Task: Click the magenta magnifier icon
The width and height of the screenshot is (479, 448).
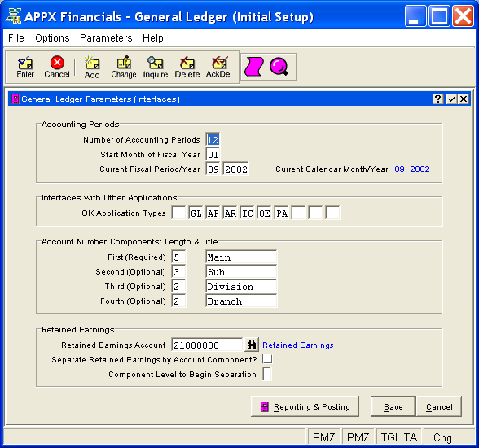Action: pyautogui.click(x=279, y=67)
